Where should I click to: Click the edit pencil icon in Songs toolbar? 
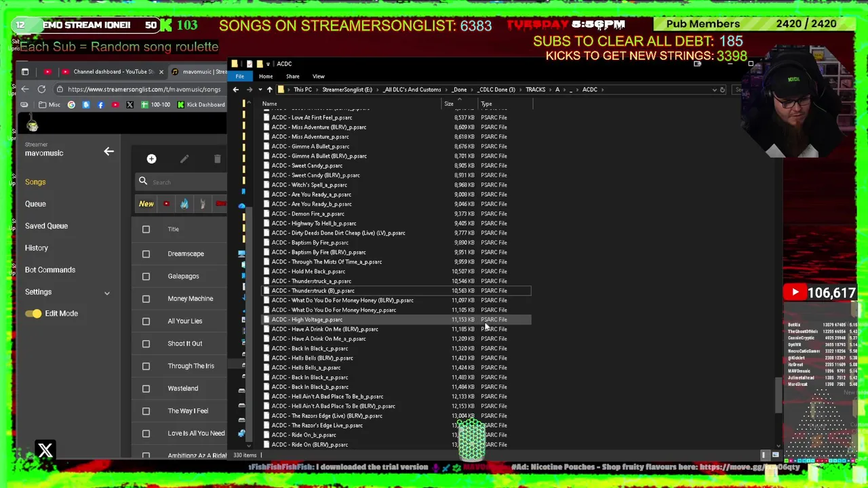point(184,159)
